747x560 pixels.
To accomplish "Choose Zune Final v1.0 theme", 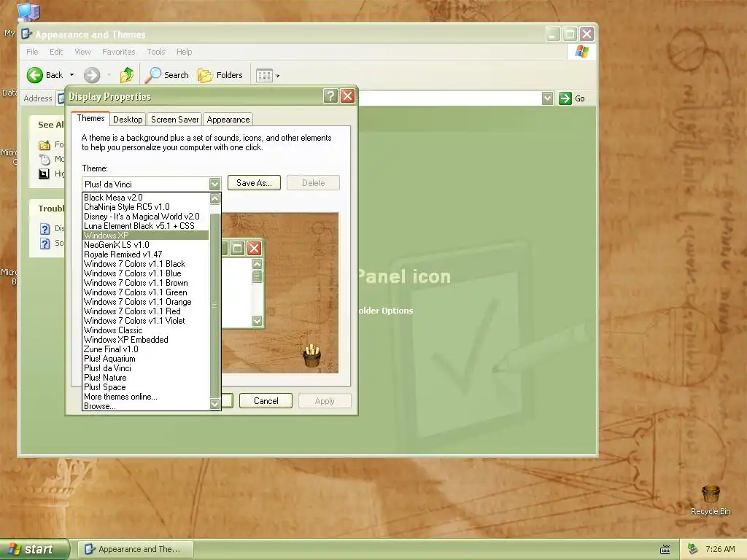I will [x=145, y=349].
